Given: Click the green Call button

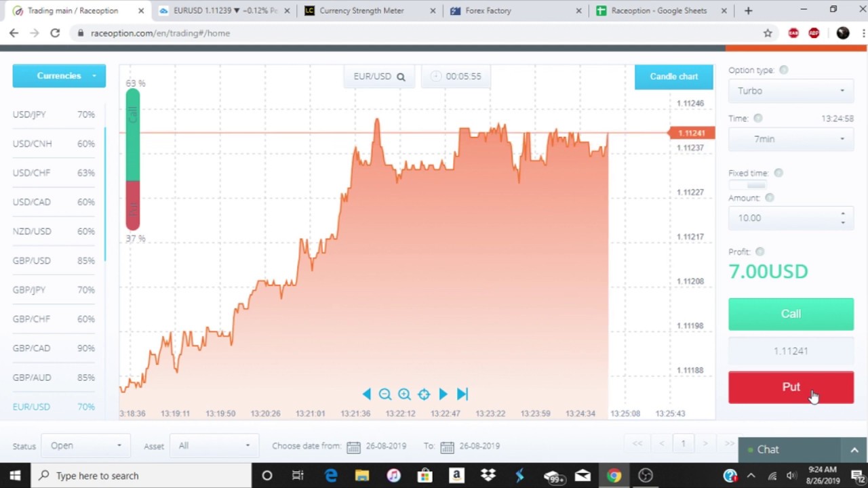Looking at the screenshot, I should [791, 314].
